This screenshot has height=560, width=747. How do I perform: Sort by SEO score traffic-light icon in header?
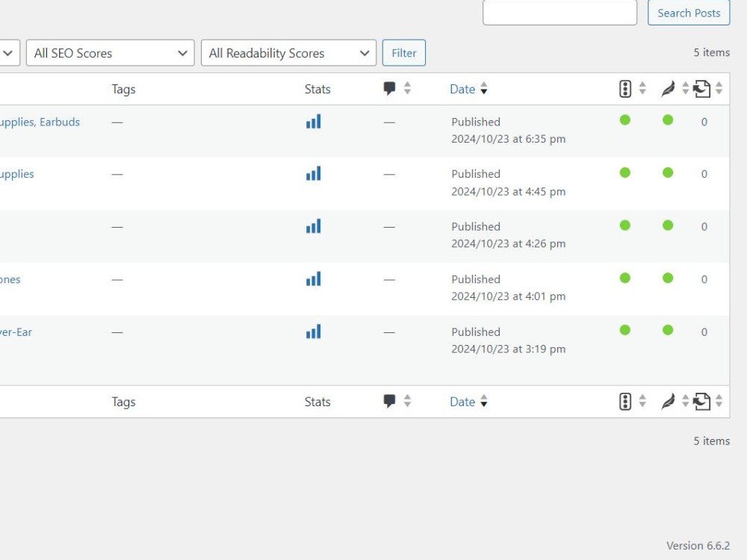[625, 89]
